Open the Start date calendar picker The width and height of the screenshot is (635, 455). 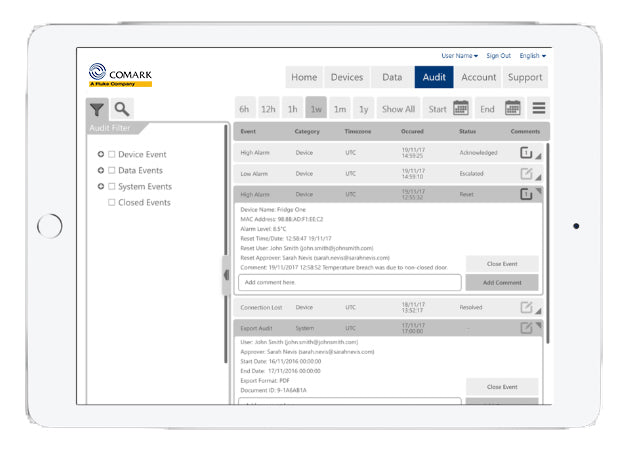(x=461, y=108)
